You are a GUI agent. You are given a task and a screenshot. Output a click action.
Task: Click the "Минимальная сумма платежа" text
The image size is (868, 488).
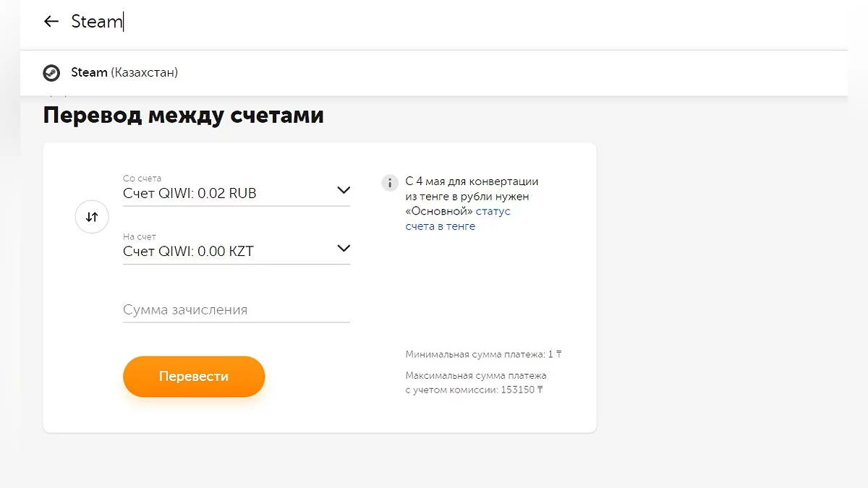483,355
